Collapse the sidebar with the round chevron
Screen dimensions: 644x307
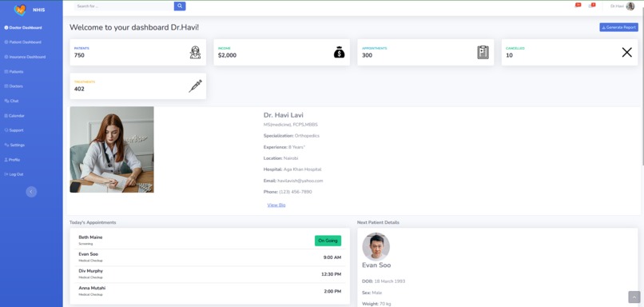pyautogui.click(x=31, y=192)
